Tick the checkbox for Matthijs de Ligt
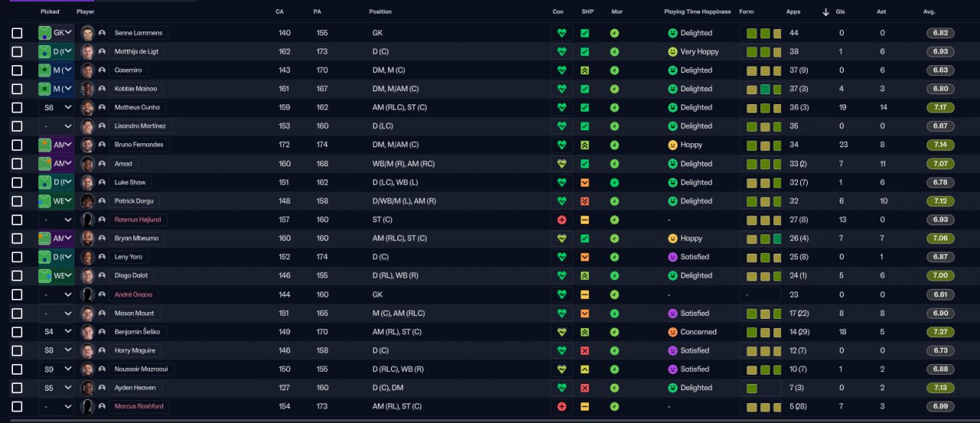Screen dimensions: 980x423 [x=17, y=51]
